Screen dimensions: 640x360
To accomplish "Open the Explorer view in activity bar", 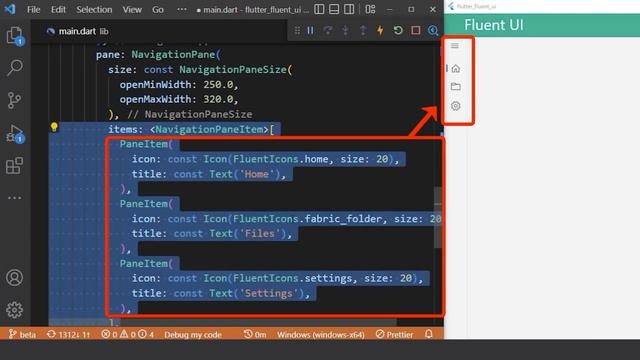I will (x=15, y=36).
